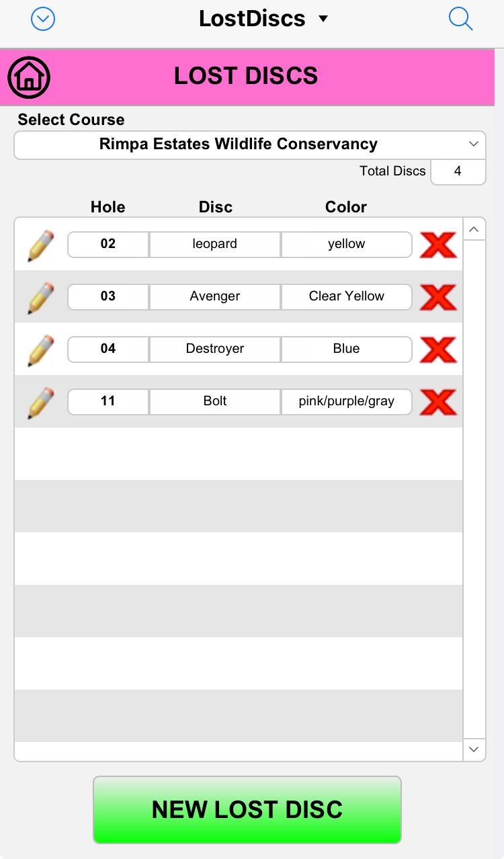
Task: Open the LostDiscs title dropdown menu
Action: click(263, 19)
